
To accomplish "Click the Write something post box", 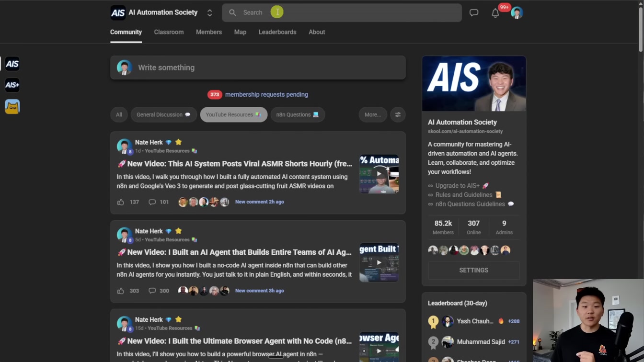I will point(258,68).
